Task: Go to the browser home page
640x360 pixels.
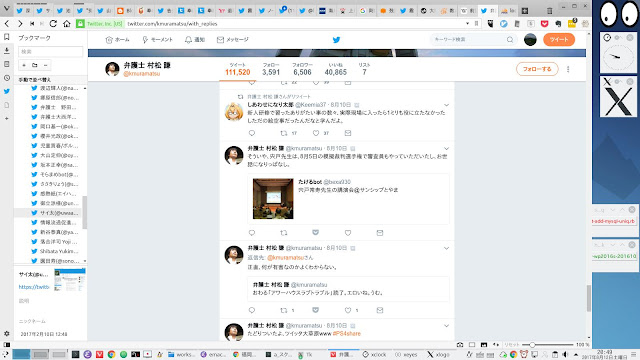Action: 67,24
